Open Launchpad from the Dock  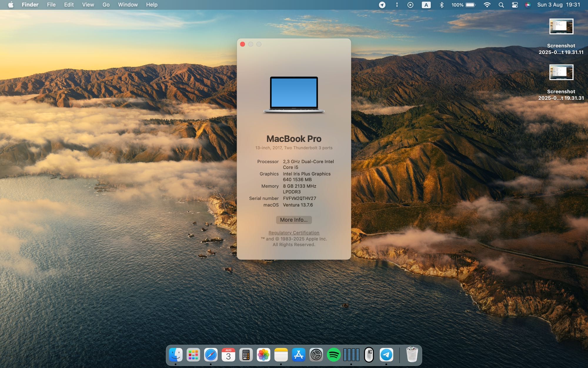click(193, 355)
